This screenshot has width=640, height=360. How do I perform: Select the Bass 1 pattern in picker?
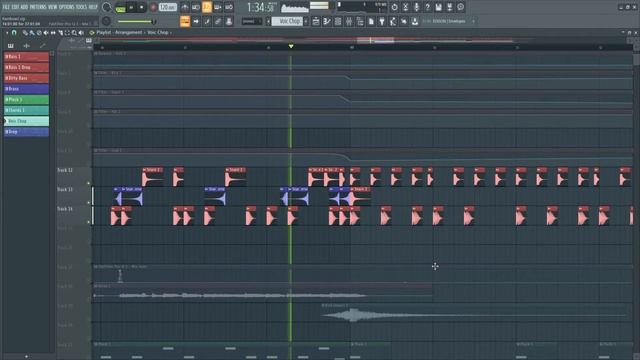[x=27, y=57]
